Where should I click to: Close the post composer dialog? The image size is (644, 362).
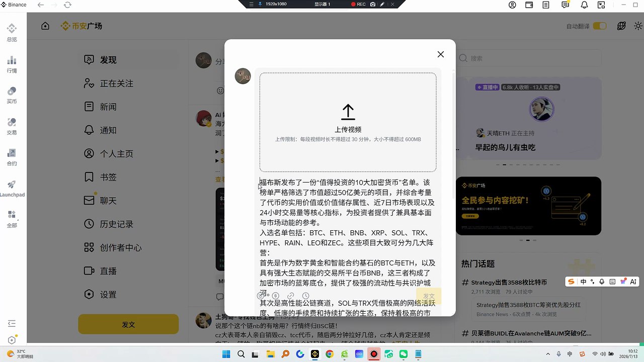(x=441, y=54)
